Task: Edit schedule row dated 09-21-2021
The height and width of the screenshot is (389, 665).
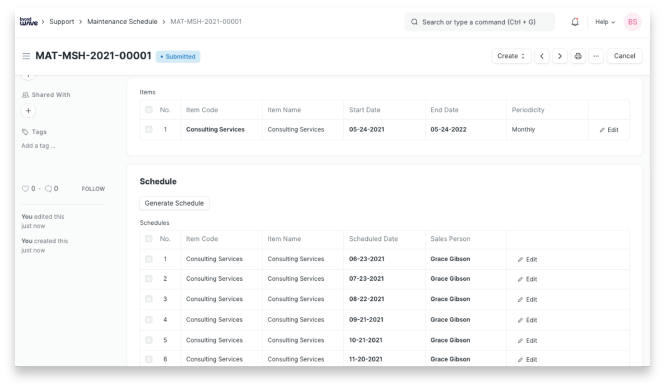Action: tap(527, 320)
